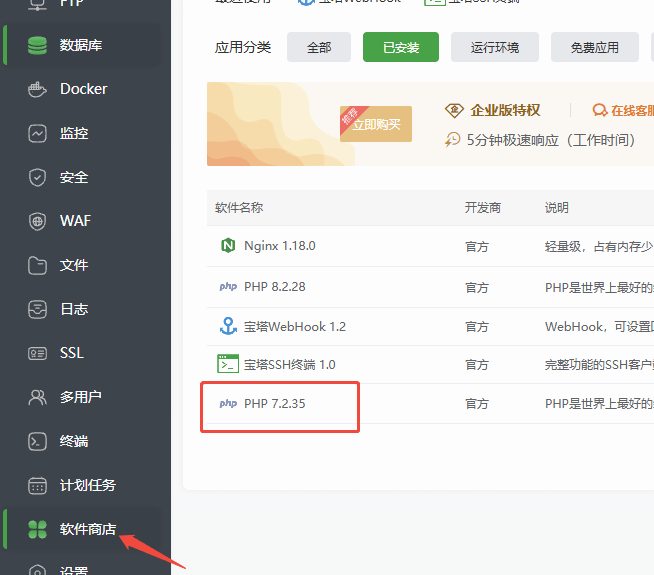Select the WAF globe shield icon

point(37,221)
